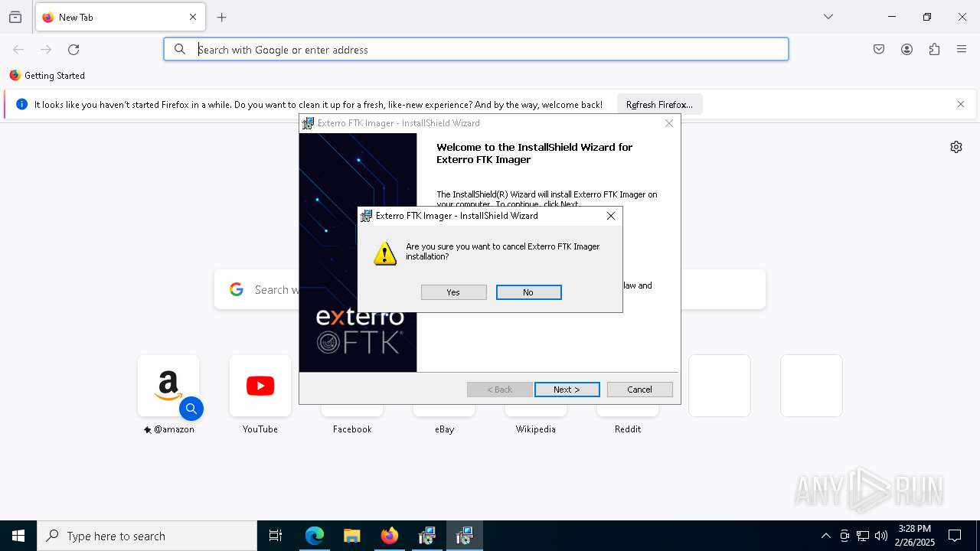The height and width of the screenshot is (551, 980).
Task: Click the warning icon in the dialog
Action: (385, 253)
